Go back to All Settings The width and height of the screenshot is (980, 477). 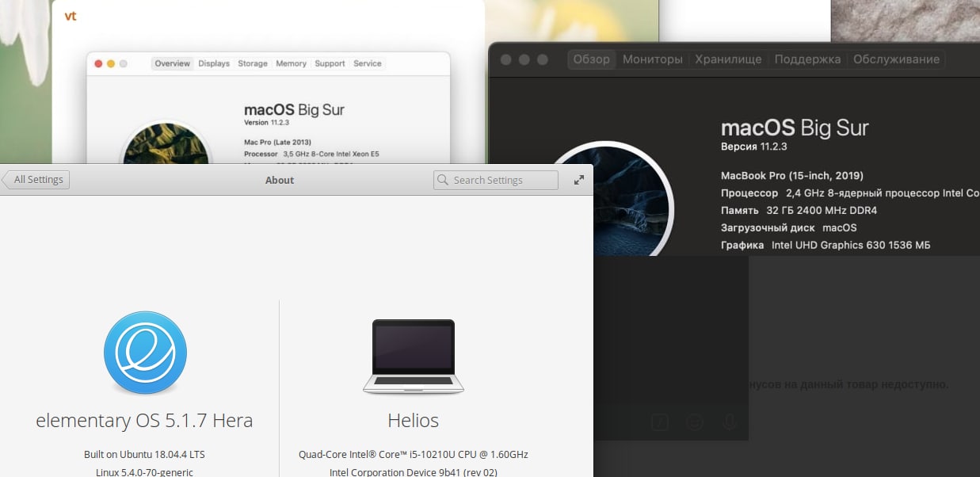(x=36, y=180)
